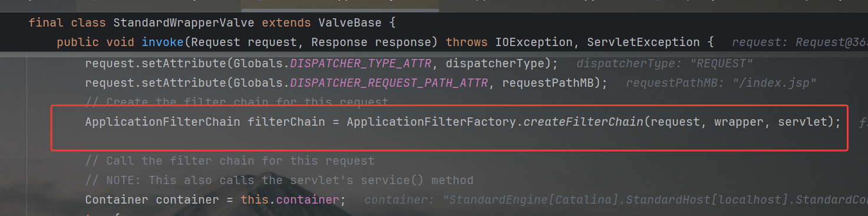Place cursor on filterChain variable name
The image size is (868, 216).
286,122
